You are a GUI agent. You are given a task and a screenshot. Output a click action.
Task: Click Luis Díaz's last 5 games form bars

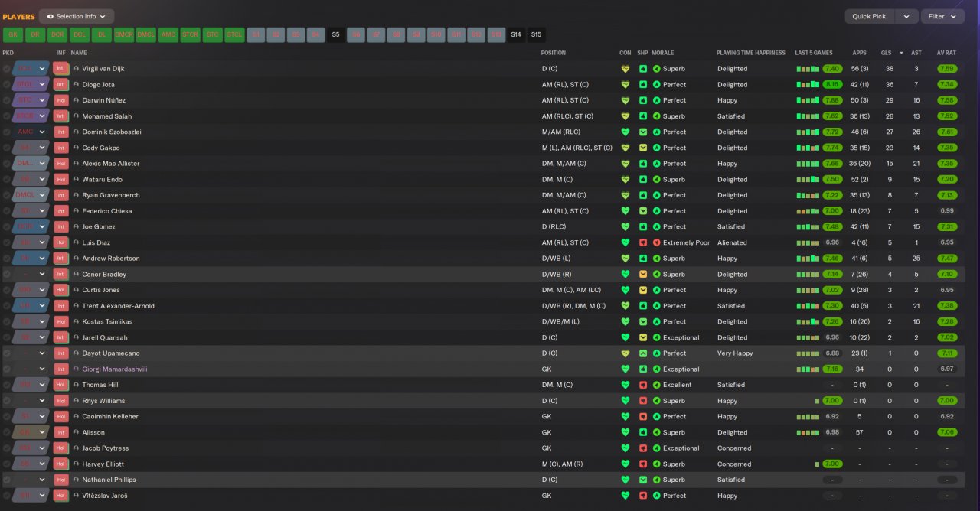808,242
